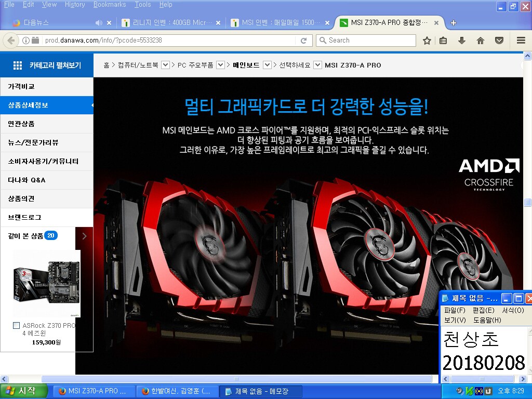The width and height of the screenshot is (532, 399).
Task: Close the 다음뉴스 tab
Action: [x=109, y=23]
